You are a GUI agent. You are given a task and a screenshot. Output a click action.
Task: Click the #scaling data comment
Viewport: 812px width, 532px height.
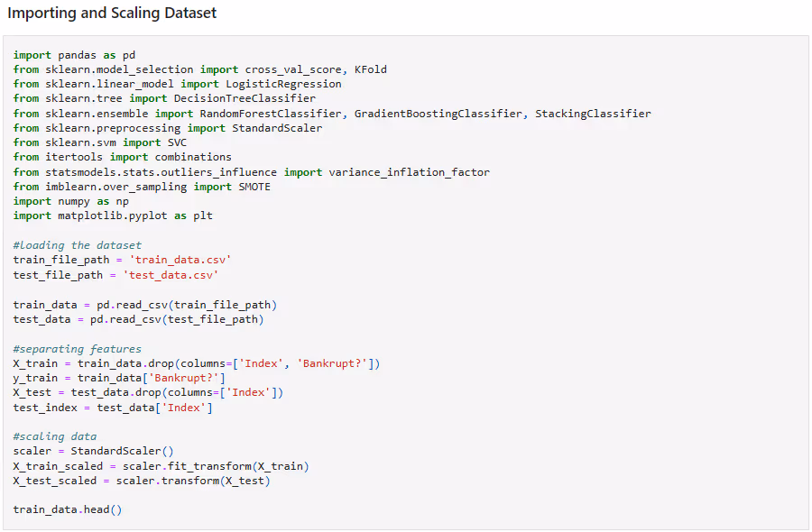pos(55,436)
